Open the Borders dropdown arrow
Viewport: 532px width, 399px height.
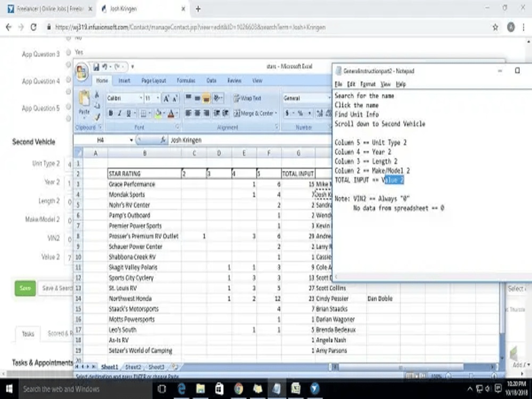coord(149,113)
